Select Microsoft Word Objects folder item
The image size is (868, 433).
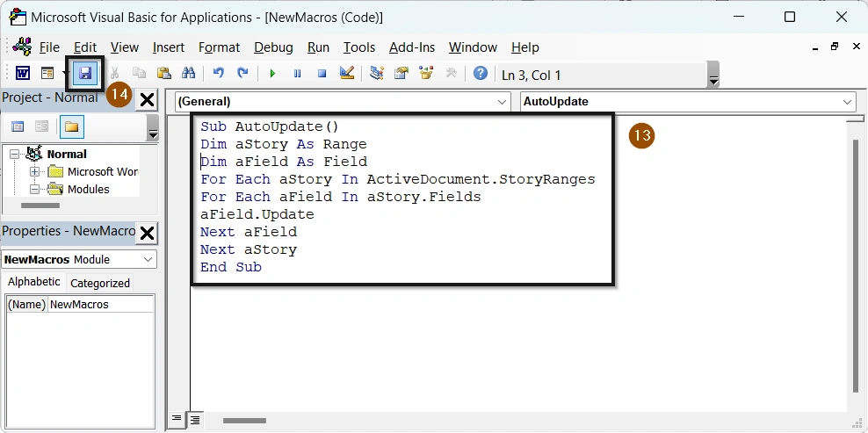tap(103, 171)
